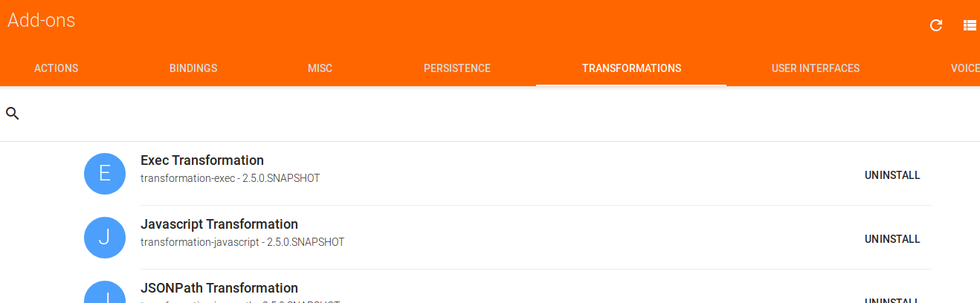Select the Misc tab
The image size is (980, 303).
tap(320, 68)
